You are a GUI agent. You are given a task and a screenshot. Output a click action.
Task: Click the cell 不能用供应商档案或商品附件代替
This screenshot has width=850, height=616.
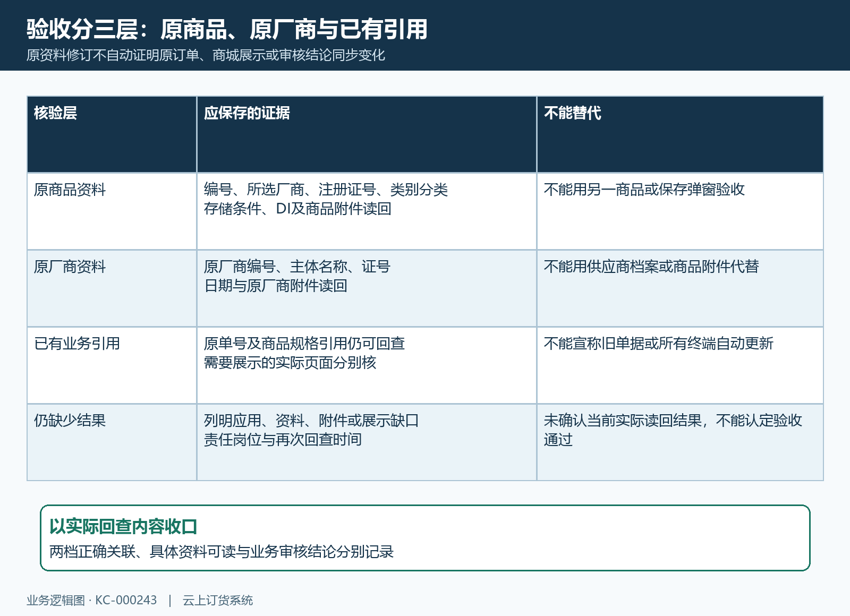click(x=680, y=288)
